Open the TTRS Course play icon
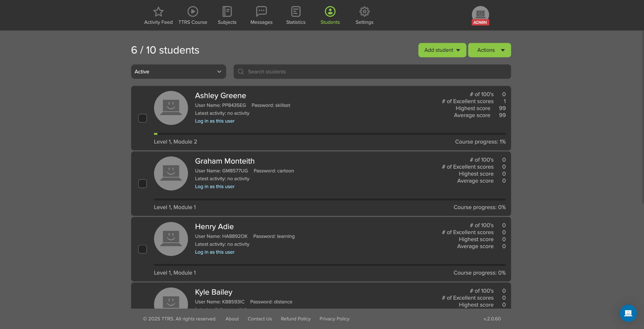644x329 pixels. click(x=193, y=12)
